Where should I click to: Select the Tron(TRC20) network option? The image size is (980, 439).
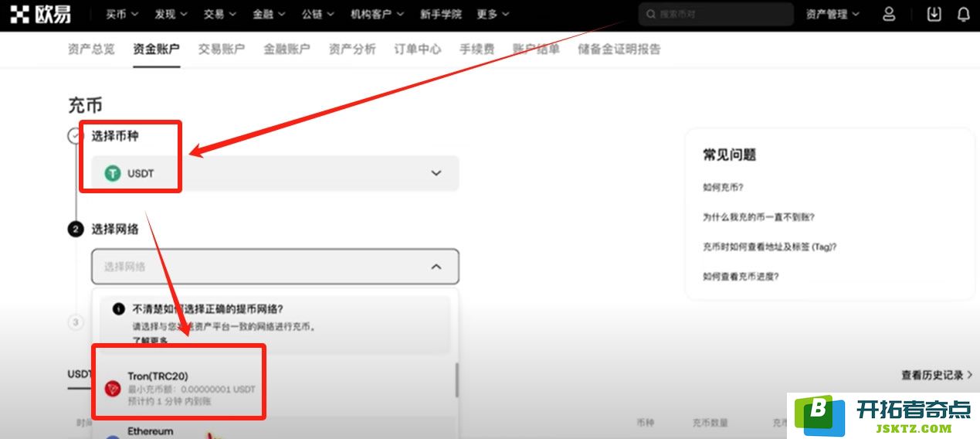click(274, 388)
